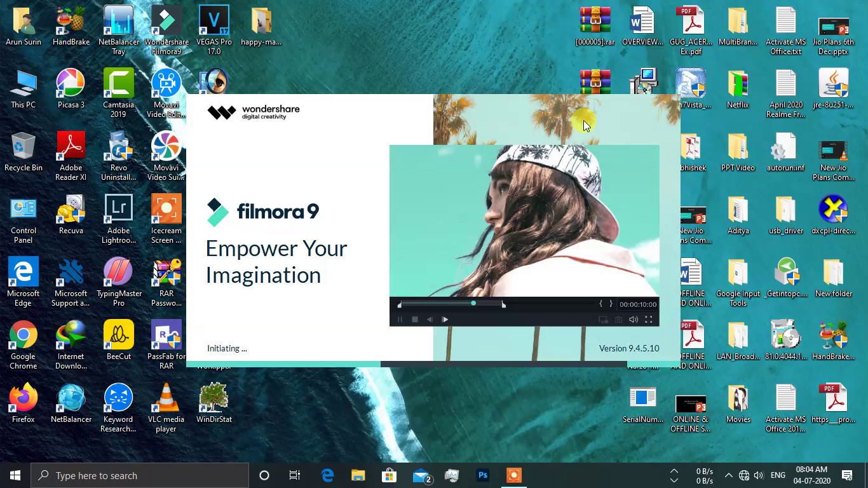The height and width of the screenshot is (488, 868).
Task: Open the Recycle Bin
Action: (x=24, y=146)
